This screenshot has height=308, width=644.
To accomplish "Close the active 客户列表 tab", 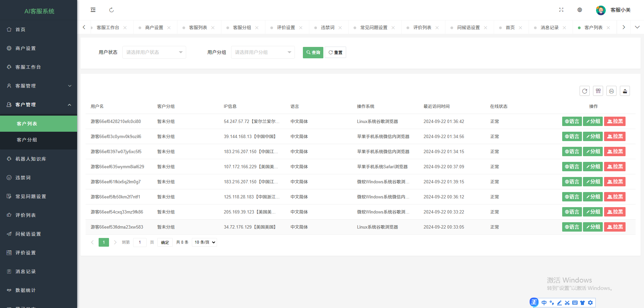I will point(608,27).
